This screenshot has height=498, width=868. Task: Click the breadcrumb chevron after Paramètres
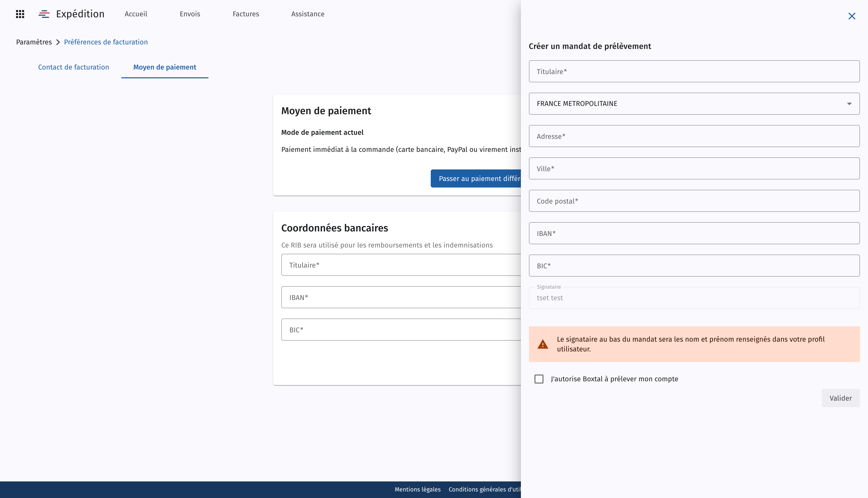[x=58, y=42]
